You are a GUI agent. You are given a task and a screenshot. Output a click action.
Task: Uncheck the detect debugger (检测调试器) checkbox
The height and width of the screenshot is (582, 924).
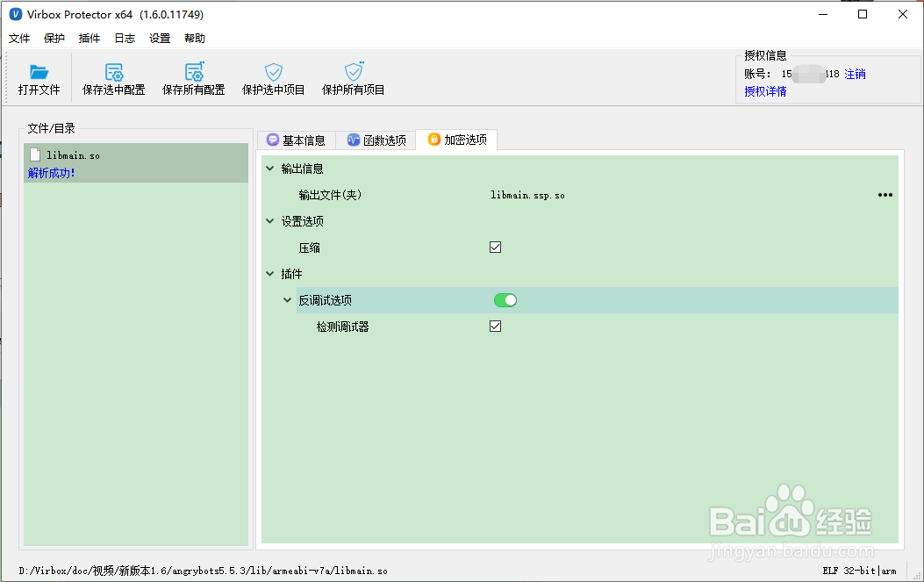coord(496,326)
